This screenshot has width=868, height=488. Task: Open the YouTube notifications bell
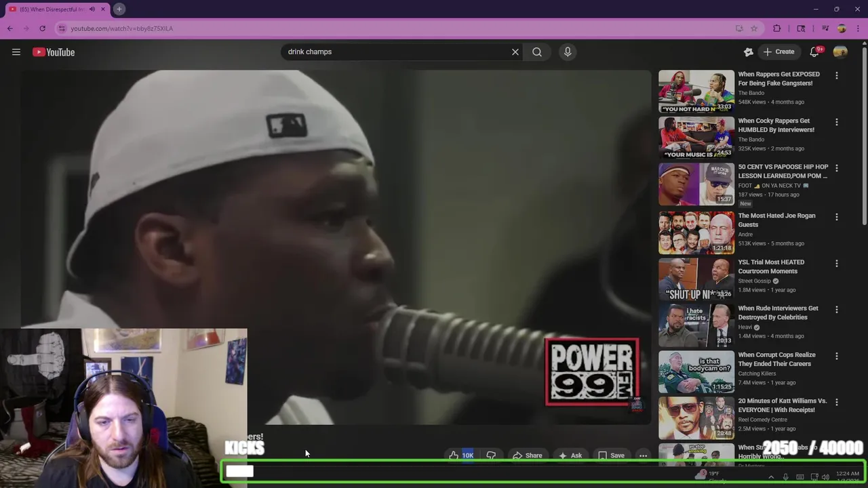click(815, 52)
